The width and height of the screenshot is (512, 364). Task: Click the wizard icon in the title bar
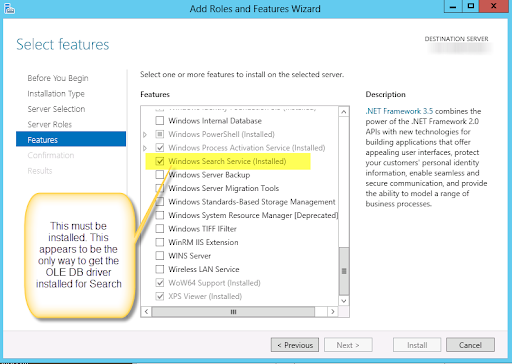click(9, 8)
